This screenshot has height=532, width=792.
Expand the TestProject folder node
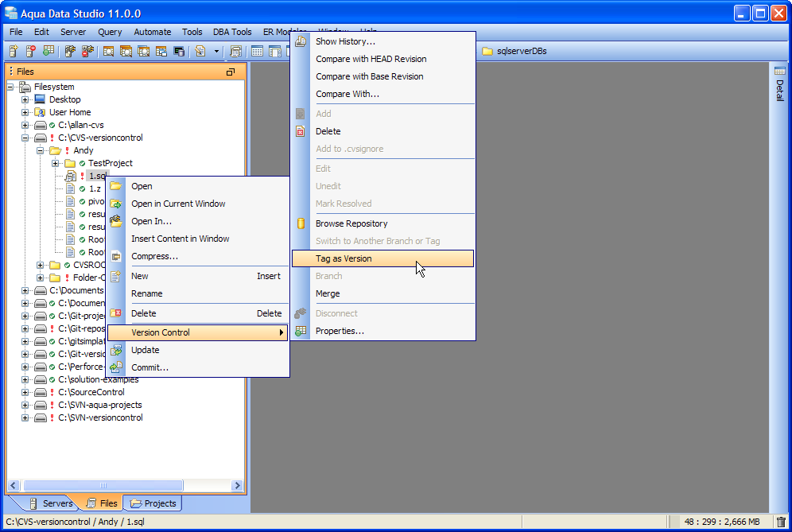click(56, 163)
